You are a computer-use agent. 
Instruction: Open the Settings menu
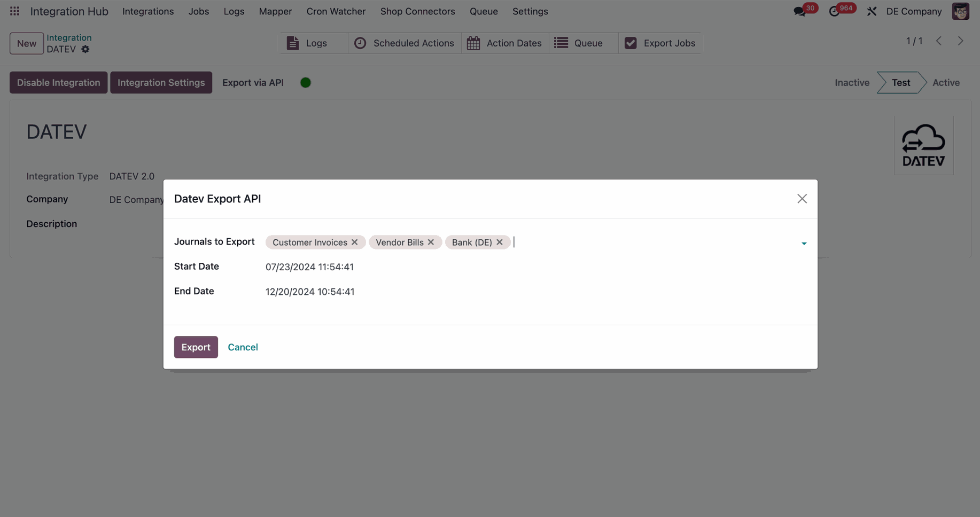pos(530,11)
